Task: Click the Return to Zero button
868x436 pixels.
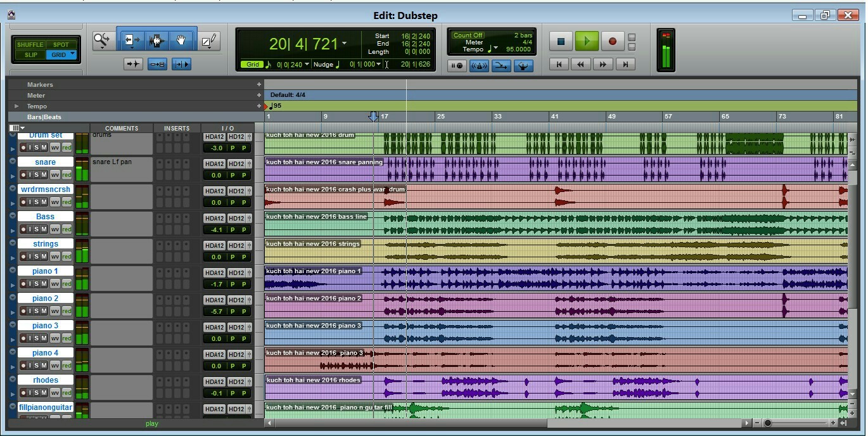Action: pos(559,64)
